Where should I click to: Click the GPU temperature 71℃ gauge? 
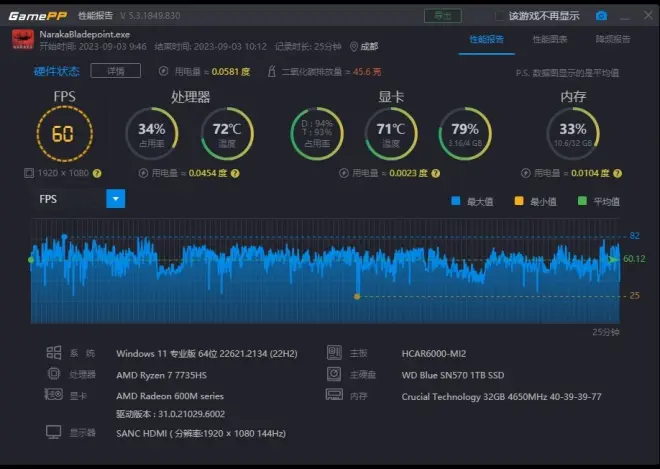click(x=391, y=134)
